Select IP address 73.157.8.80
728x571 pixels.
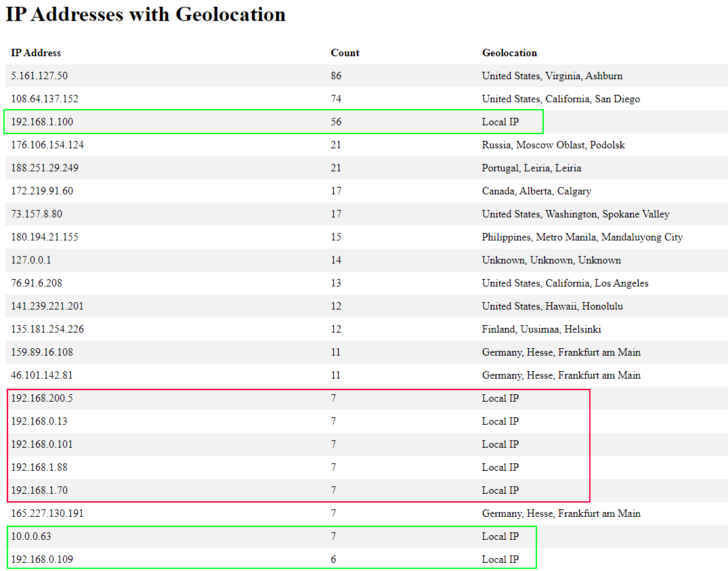[37, 214]
